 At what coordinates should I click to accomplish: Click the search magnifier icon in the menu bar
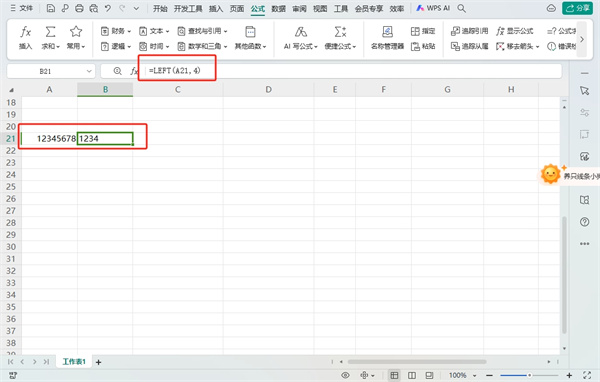coord(462,8)
